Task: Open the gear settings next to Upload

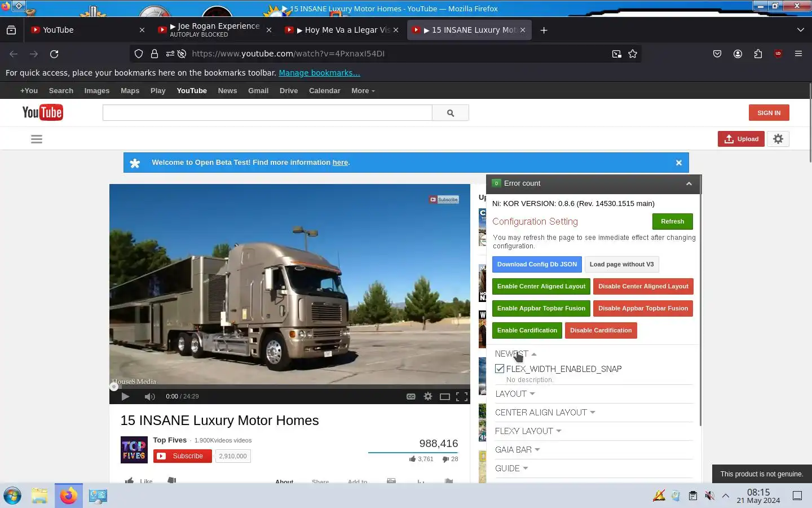Action: (x=778, y=139)
